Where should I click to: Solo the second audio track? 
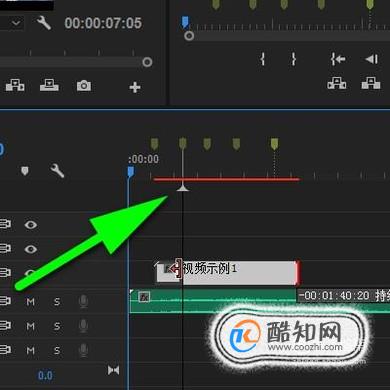[x=57, y=326]
